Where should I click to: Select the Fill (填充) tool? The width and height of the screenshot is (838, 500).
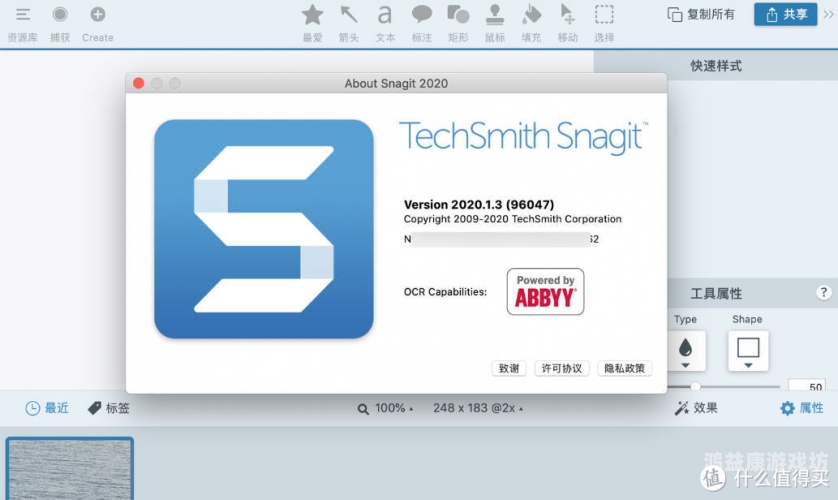tap(531, 15)
